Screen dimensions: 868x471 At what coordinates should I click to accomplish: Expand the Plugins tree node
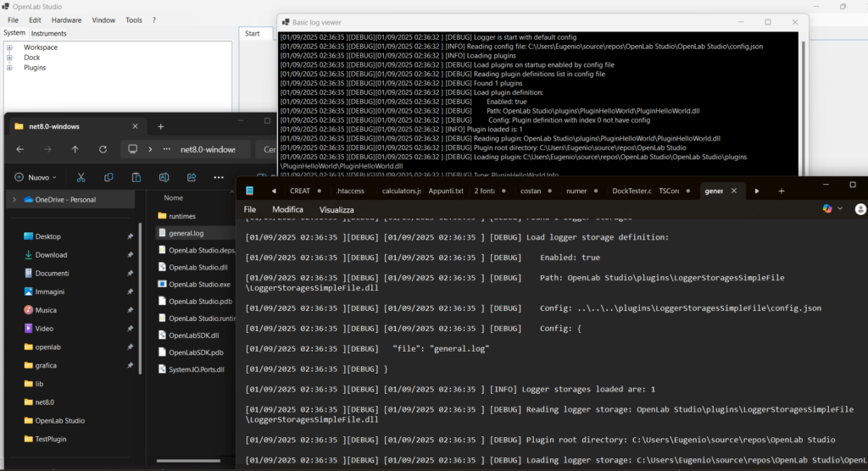click(x=9, y=68)
